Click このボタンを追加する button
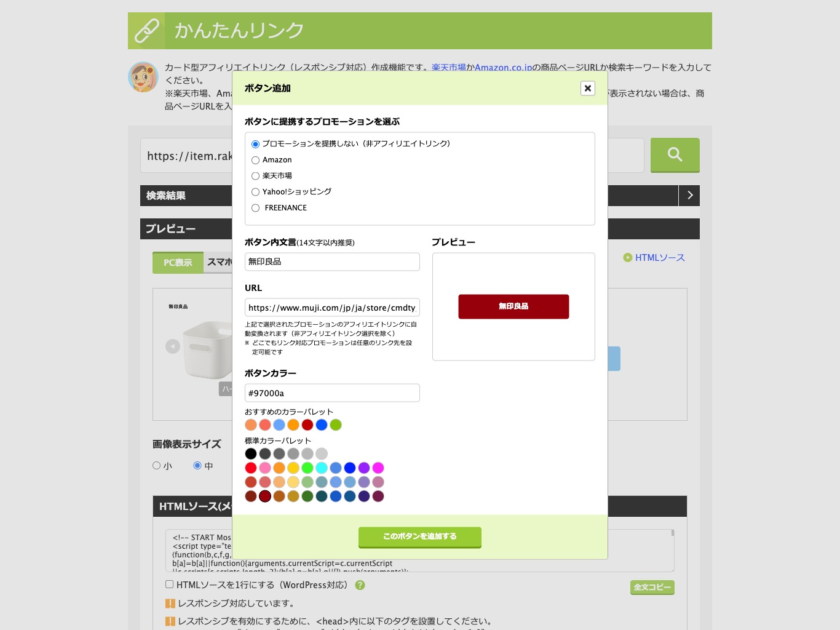This screenshot has width=840, height=630. click(x=420, y=537)
